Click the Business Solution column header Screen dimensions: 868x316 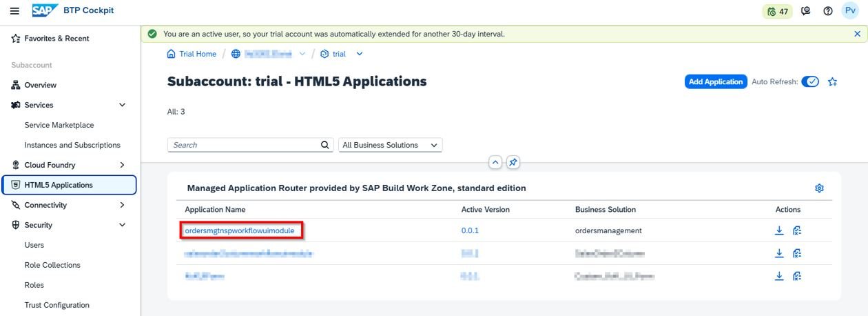point(606,209)
